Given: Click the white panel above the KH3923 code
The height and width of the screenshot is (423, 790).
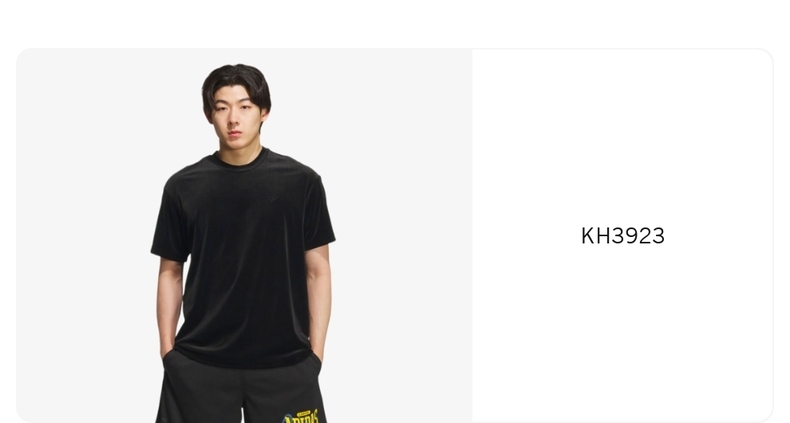Looking at the screenshot, I should pos(623,136).
